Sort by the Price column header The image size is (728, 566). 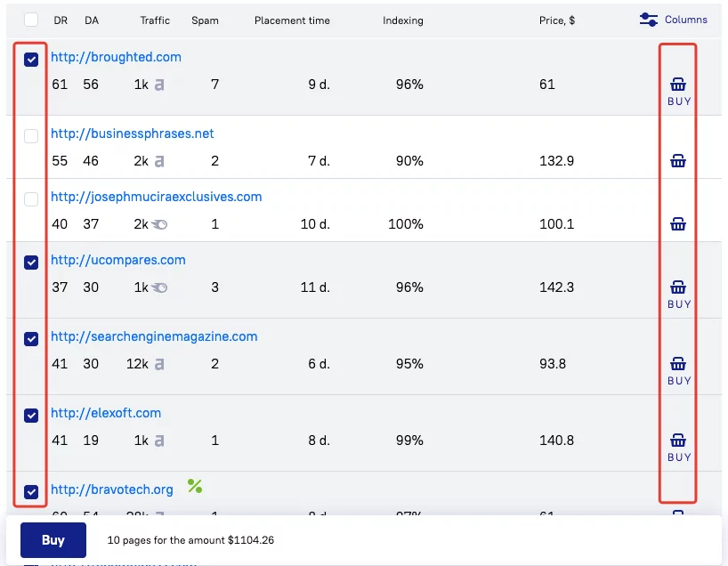(556, 20)
